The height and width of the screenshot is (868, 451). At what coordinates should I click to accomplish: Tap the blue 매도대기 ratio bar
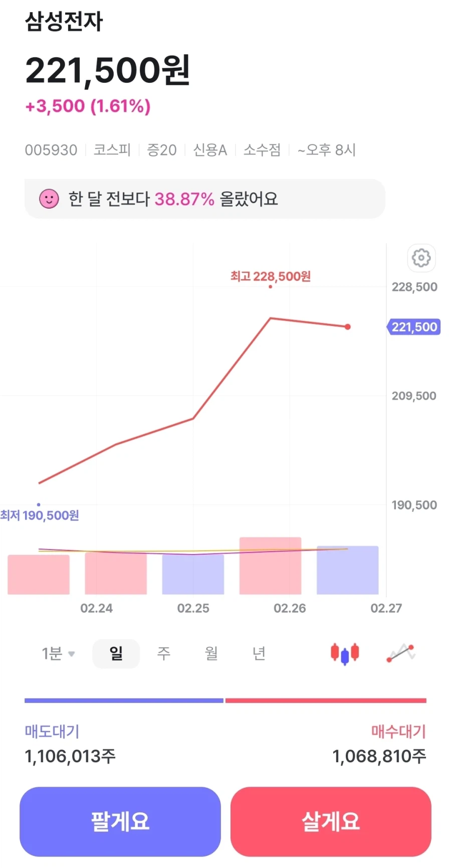tap(124, 701)
